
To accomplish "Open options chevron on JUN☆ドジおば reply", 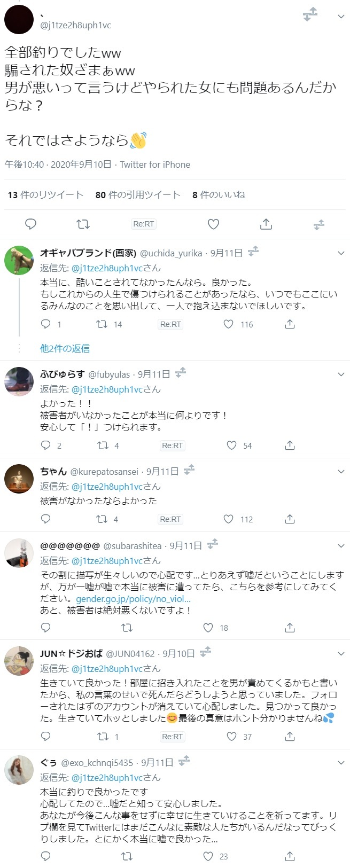I will click(x=341, y=654).
